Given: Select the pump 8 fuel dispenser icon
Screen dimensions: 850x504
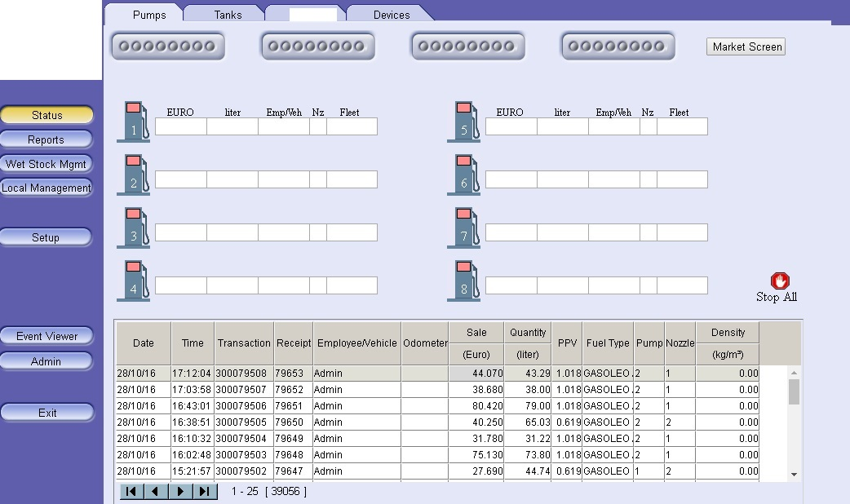Looking at the screenshot, I should coord(465,281).
